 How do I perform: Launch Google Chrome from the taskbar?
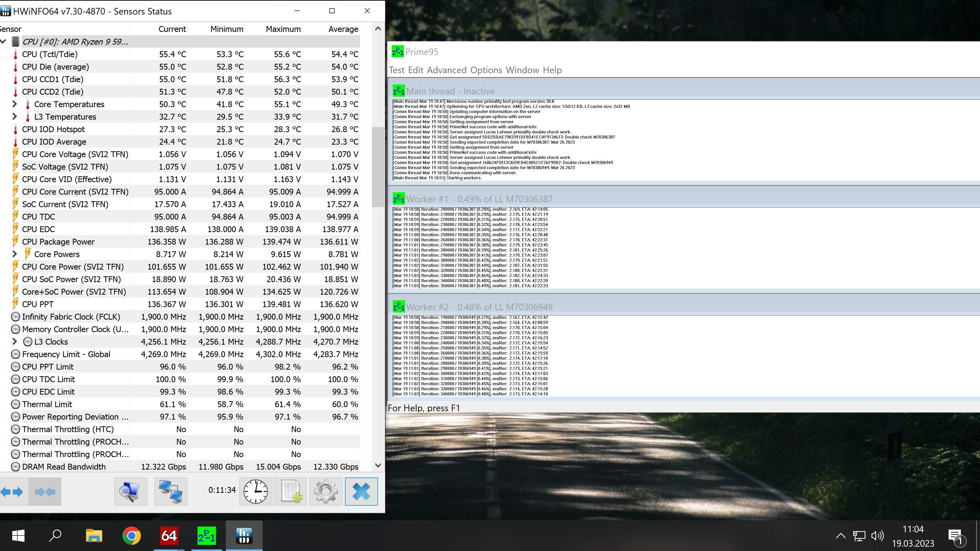[131, 536]
